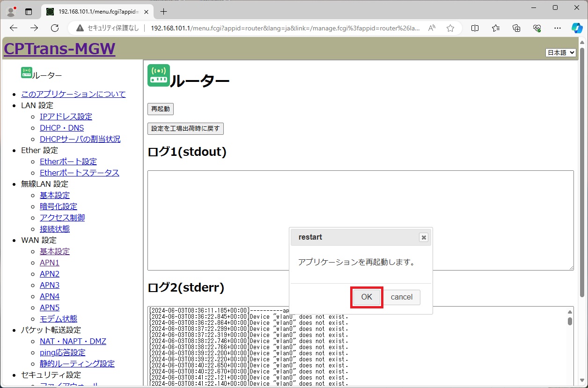Open Edge split screen icon

[x=475, y=28]
